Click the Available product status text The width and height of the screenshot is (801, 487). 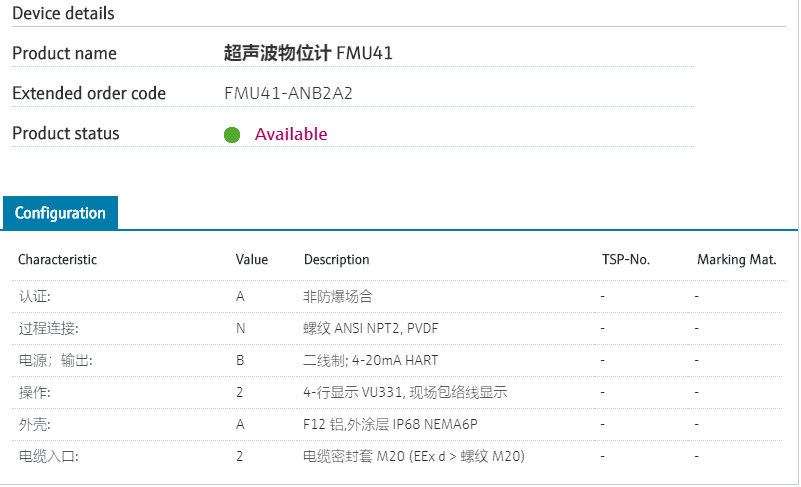pyautogui.click(x=291, y=134)
